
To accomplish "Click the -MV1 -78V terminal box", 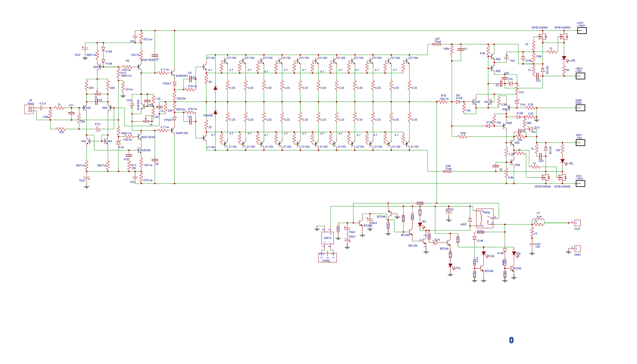I will coord(580,143).
